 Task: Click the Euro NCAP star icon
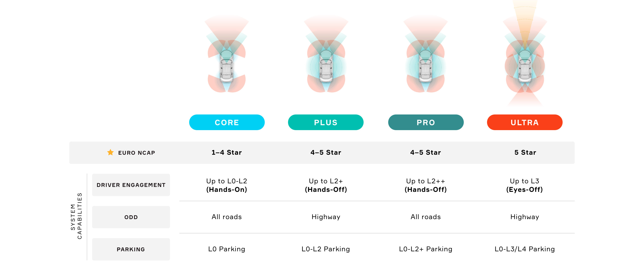point(110,152)
